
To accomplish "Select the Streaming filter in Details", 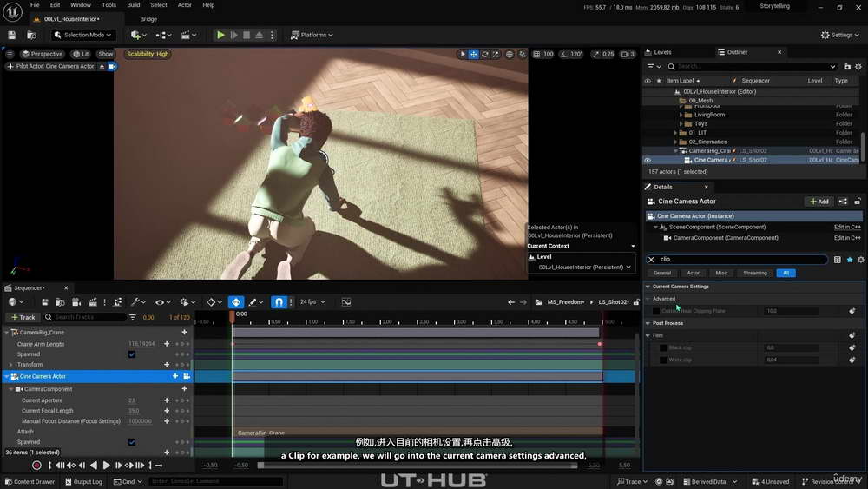I will click(x=755, y=273).
